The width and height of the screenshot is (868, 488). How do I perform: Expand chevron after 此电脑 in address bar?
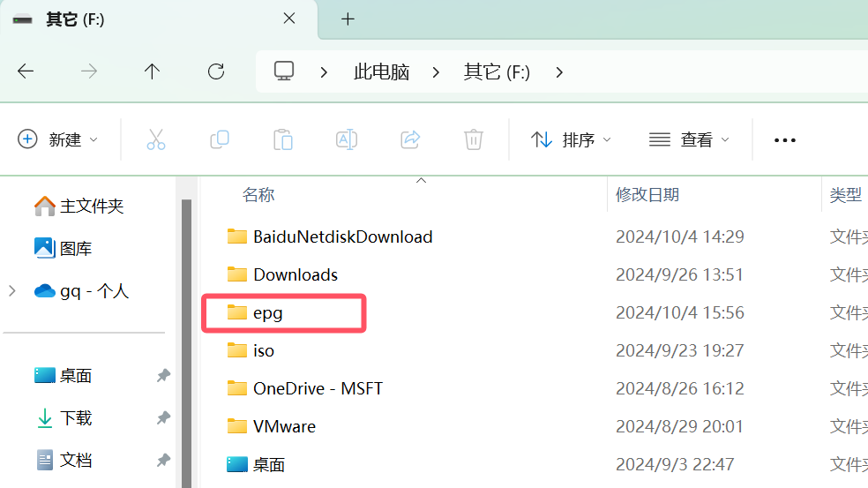(437, 72)
